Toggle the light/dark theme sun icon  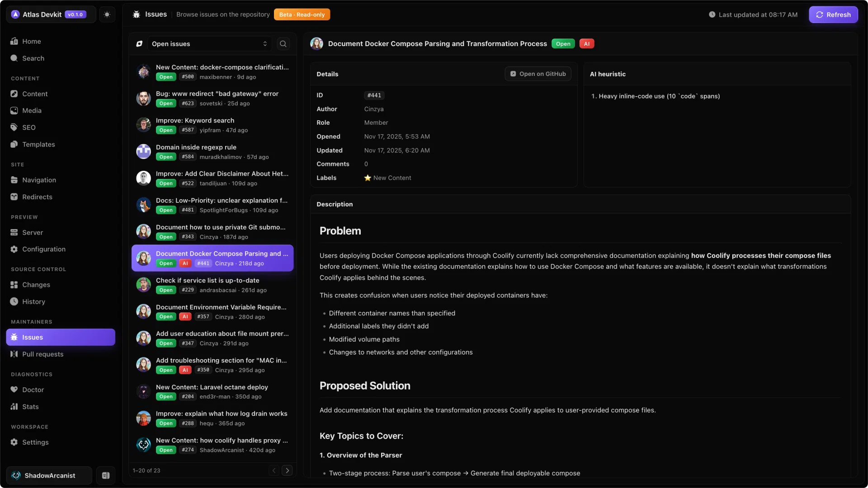point(107,14)
